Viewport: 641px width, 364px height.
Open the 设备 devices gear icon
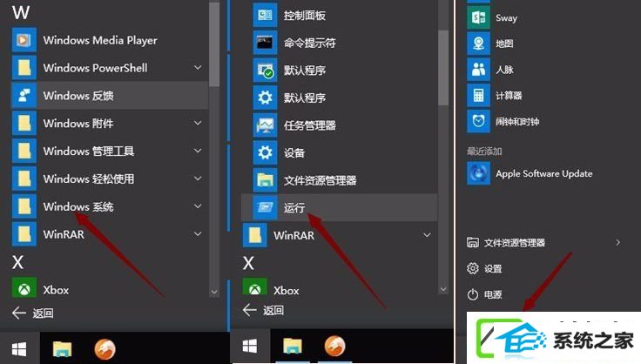click(x=265, y=152)
